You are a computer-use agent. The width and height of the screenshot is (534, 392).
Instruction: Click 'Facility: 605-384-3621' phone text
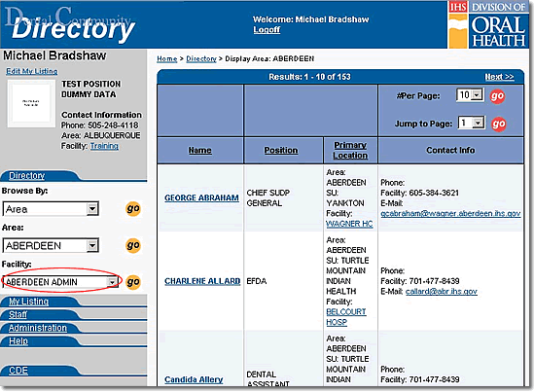[x=419, y=193]
